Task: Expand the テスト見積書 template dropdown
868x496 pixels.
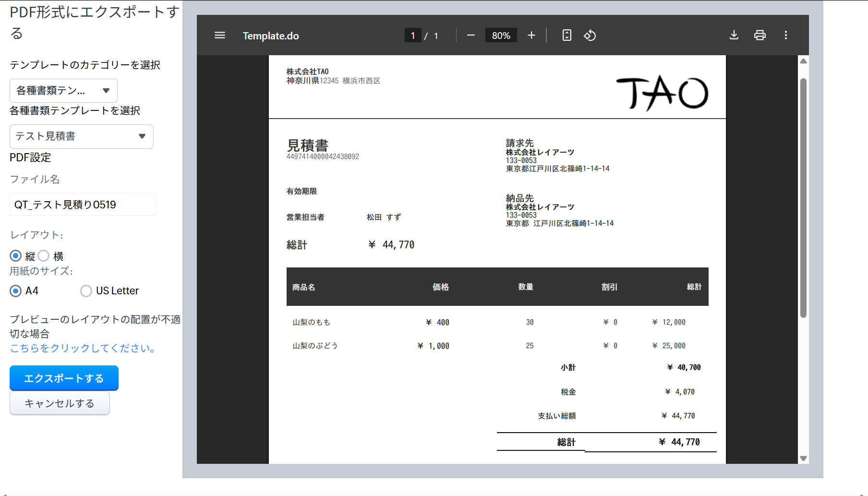Action: point(82,136)
